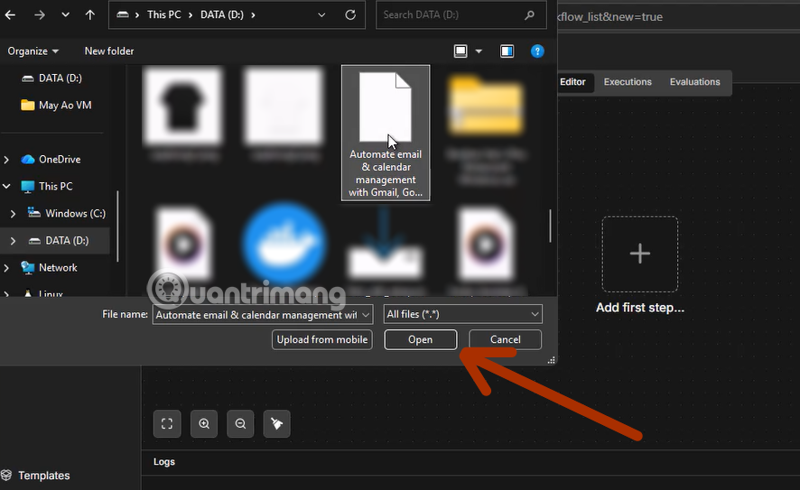Click This PC in address path
Screen dimensions: 800x490
click(x=164, y=15)
